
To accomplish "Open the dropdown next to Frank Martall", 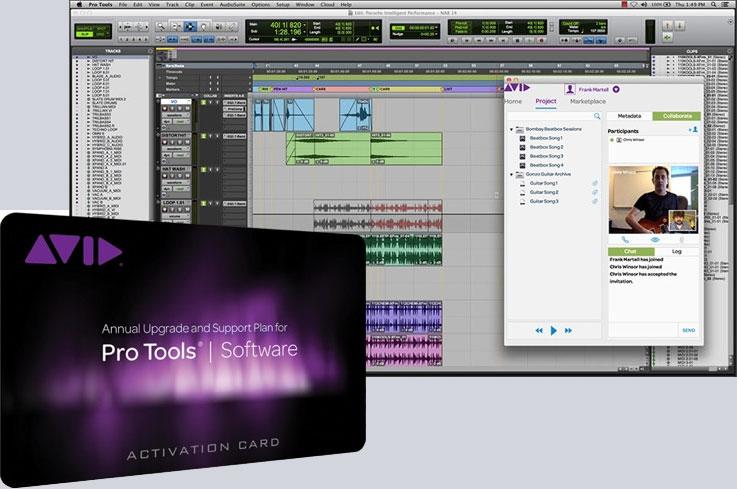I will [616, 89].
